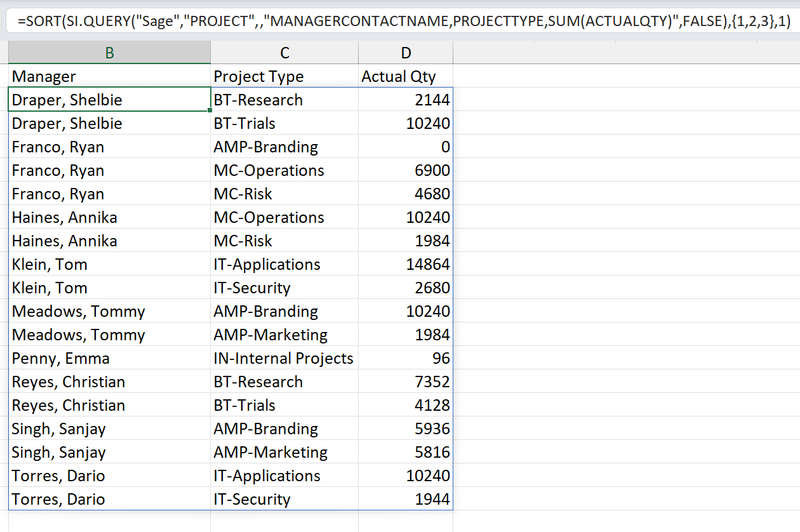This screenshot has height=532, width=800.
Task: Click IT-Security cell in Klein, Tom row
Action: [x=284, y=288]
